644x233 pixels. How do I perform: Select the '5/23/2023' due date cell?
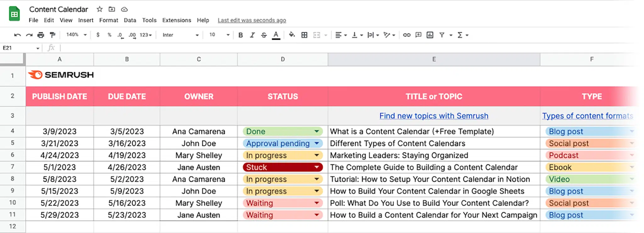[x=127, y=215]
